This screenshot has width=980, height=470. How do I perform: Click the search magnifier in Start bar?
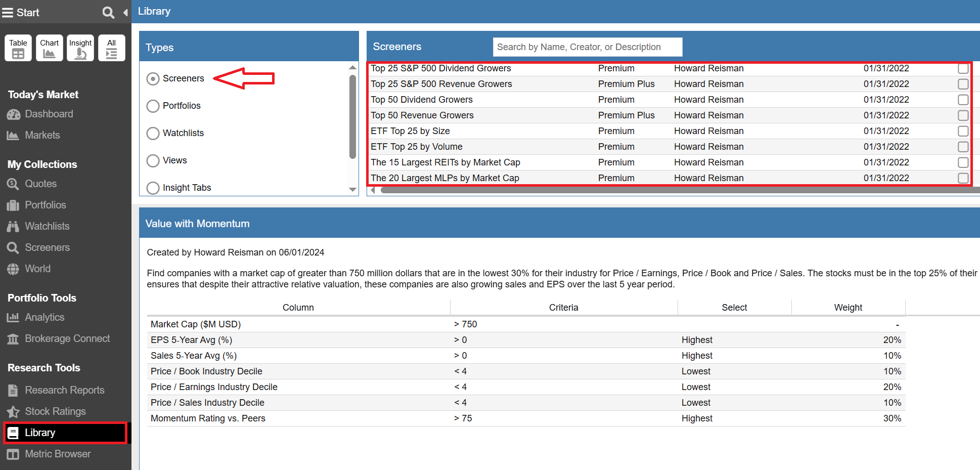108,13
